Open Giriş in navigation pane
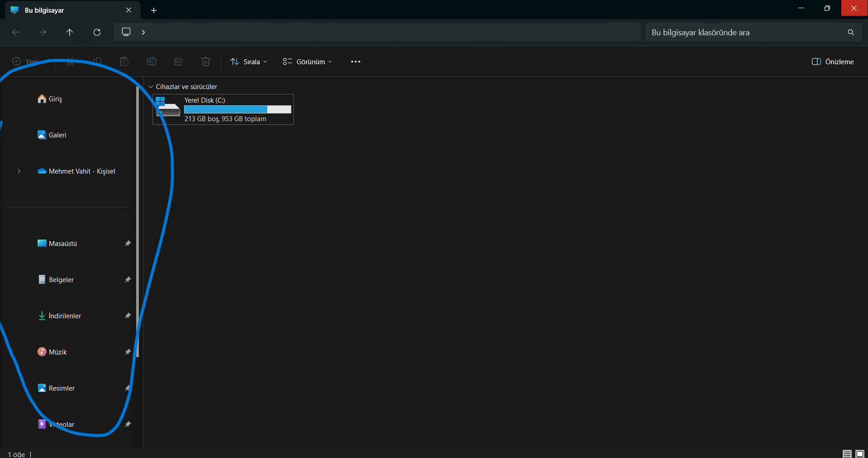868x458 pixels. click(50, 99)
